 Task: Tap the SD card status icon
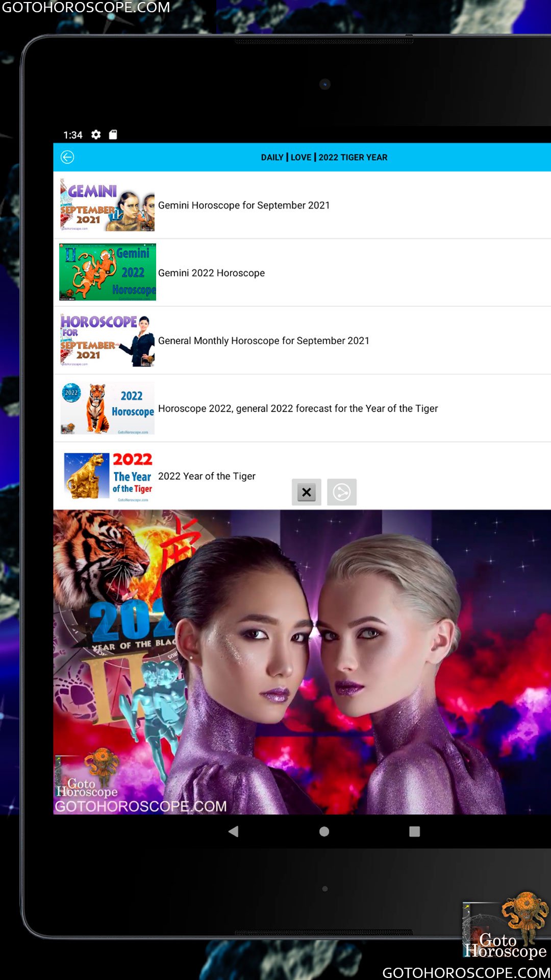click(113, 135)
